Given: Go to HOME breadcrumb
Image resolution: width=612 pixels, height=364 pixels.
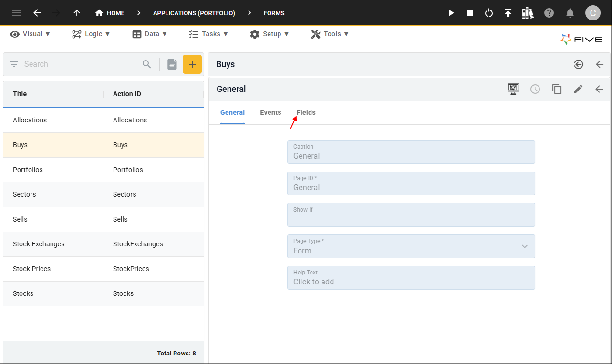Looking at the screenshot, I should [110, 13].
